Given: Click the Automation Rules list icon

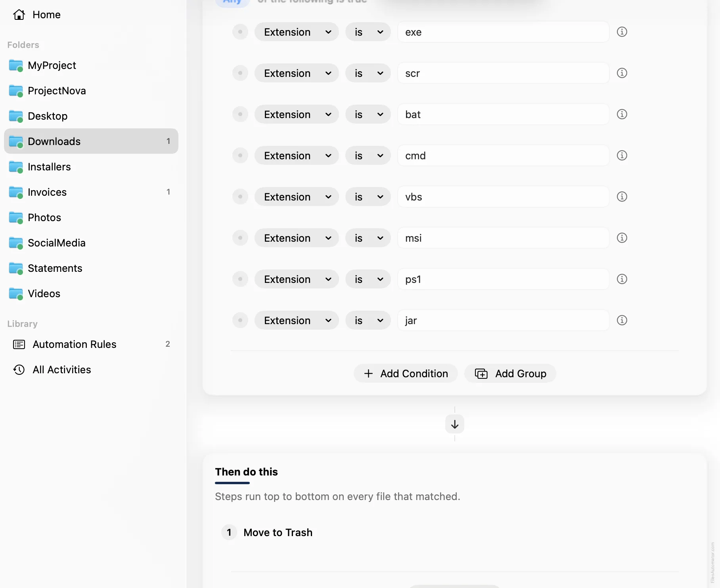Looking at the screenshot, I should pyautogui.click(x=19, y=344).
